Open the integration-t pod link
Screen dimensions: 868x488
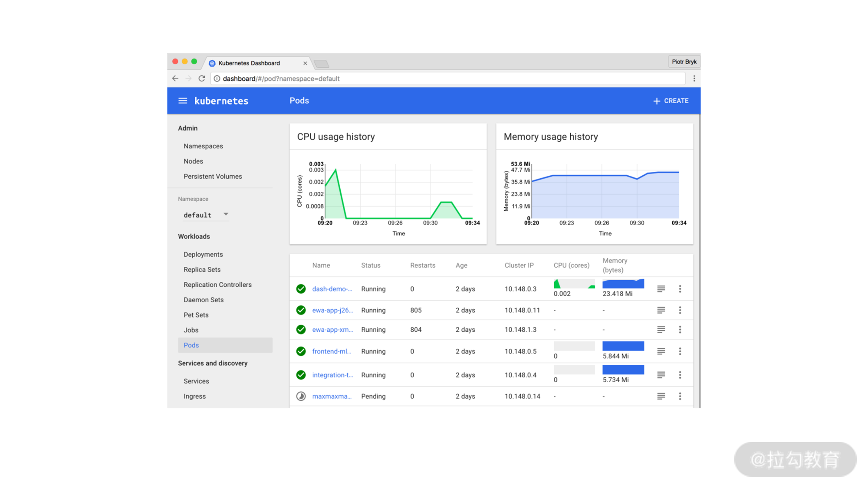(332, 375)
